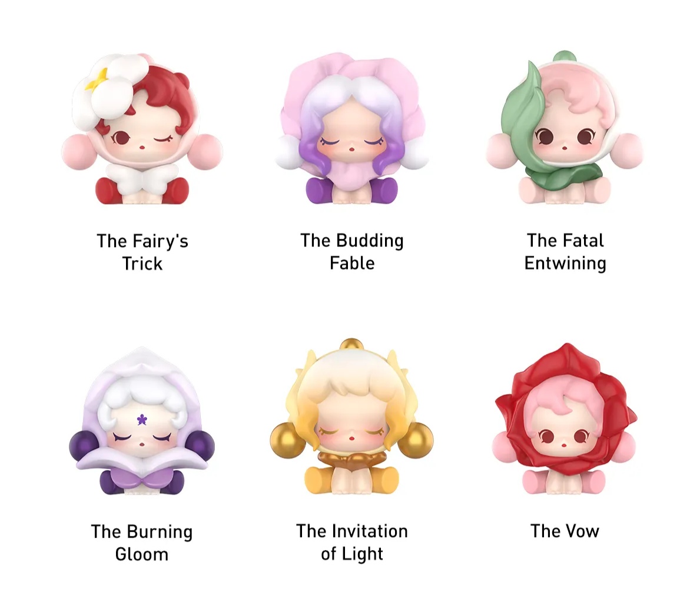
Task: Select The Invitation of Light figure
Action: [x=352, y=417]
